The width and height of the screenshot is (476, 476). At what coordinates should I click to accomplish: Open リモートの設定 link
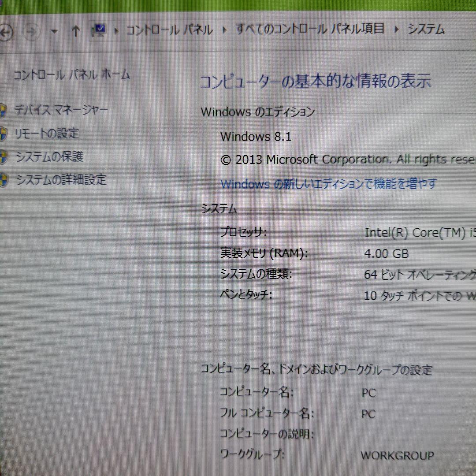coord(47,133)
